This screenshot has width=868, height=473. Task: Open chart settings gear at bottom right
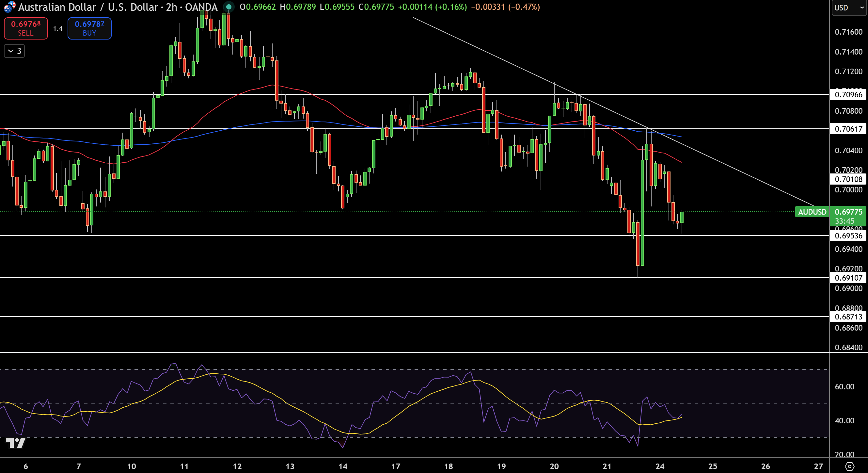pos(849,466)
